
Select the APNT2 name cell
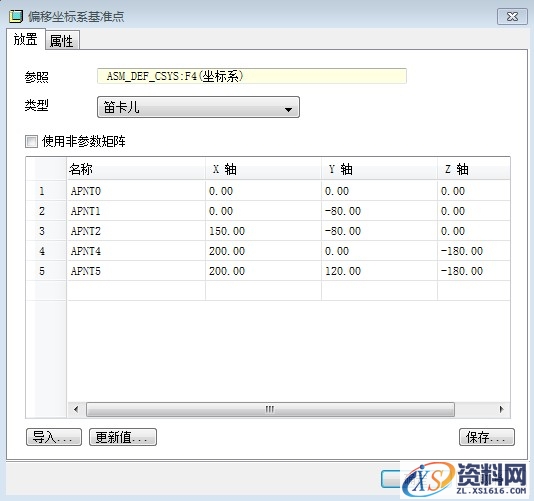136,231
